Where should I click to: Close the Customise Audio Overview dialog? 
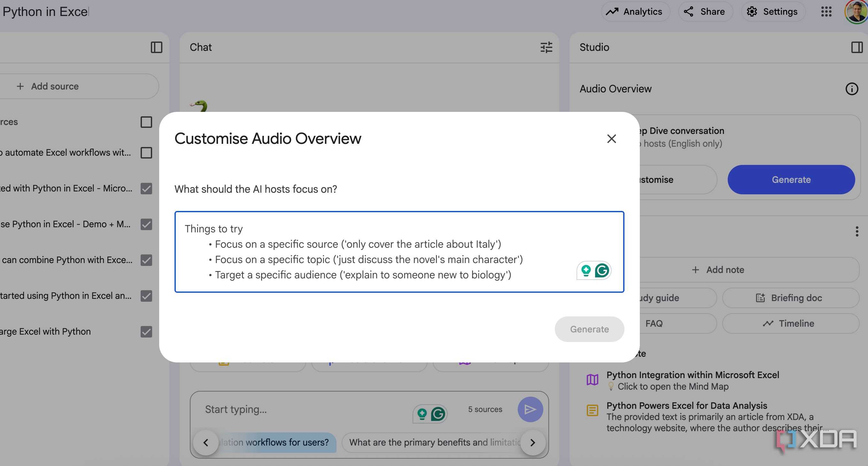[611, 138]
